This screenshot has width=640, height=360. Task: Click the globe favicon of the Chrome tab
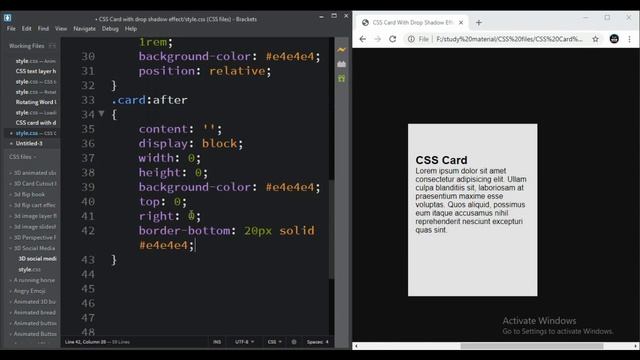pyautogui.click(x=365, y=23)
